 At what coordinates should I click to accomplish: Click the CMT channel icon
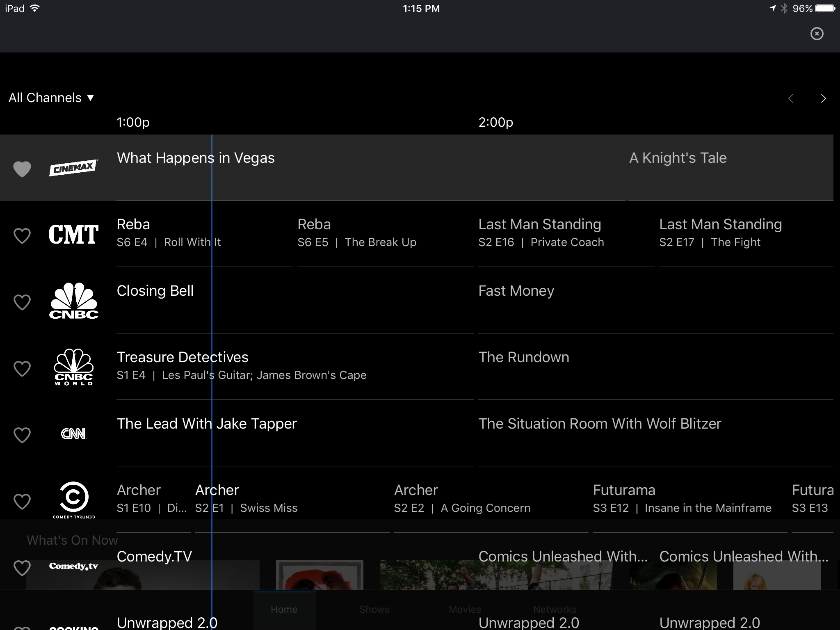coord(73,235)
